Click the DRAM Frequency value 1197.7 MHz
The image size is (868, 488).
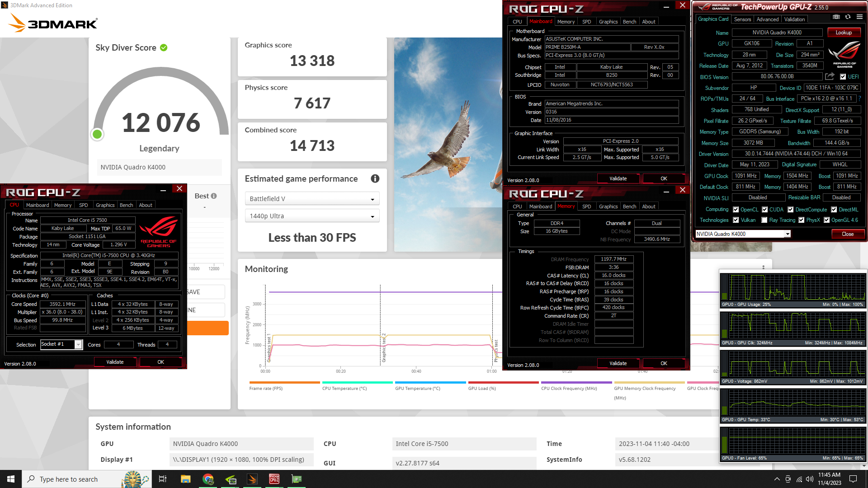(613, 259)
